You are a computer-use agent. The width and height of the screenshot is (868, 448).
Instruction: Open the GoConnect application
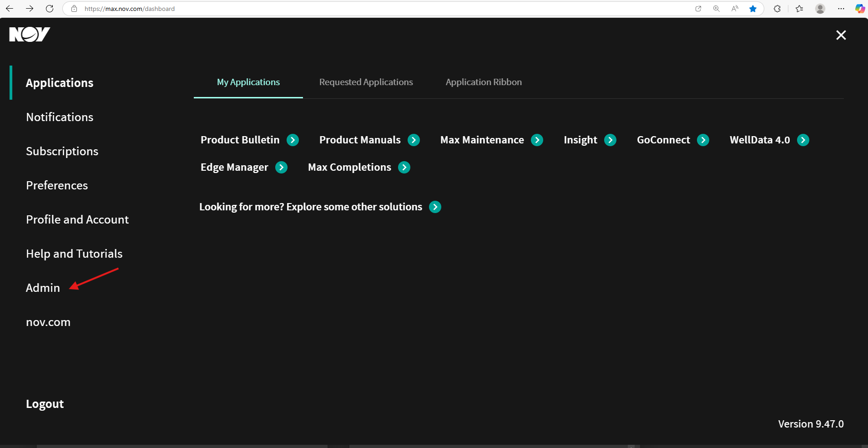tap(663, 140)
